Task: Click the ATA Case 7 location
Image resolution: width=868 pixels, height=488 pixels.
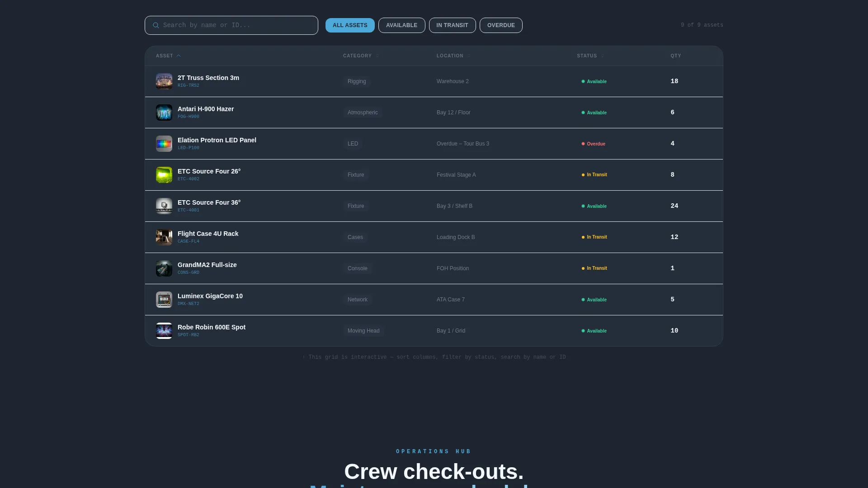Action: pyautogui.click(x=451, y=300)
